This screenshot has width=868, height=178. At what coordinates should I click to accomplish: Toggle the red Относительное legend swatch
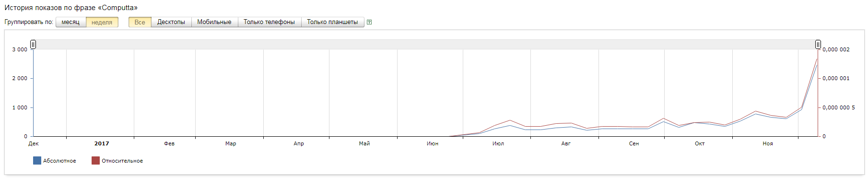[95, 161]
